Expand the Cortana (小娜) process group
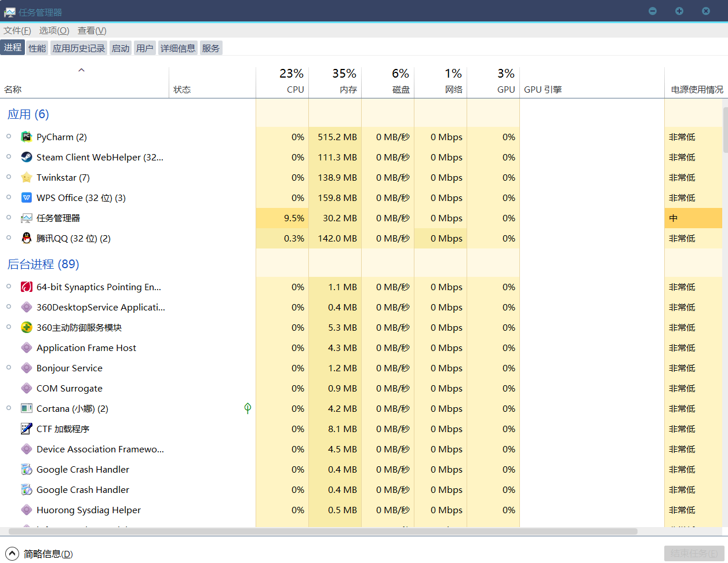 pos(9,408)
